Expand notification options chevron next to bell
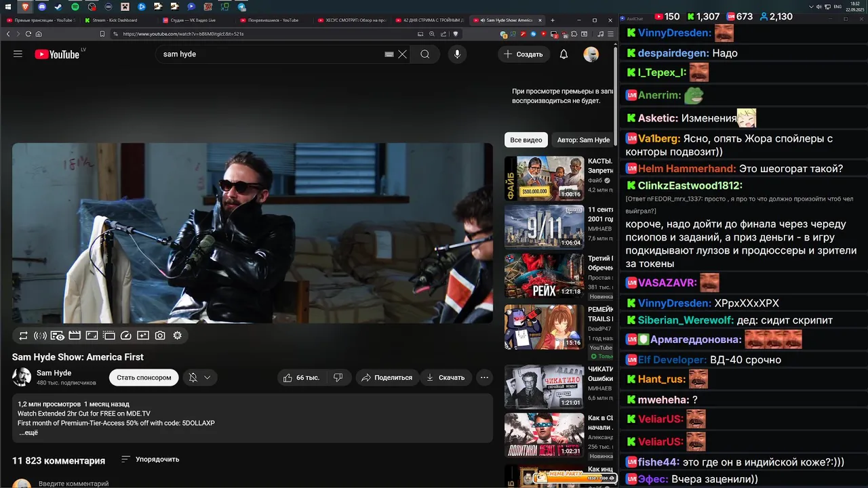This screenshot has width=868, height=488. [x=208, y=378]
